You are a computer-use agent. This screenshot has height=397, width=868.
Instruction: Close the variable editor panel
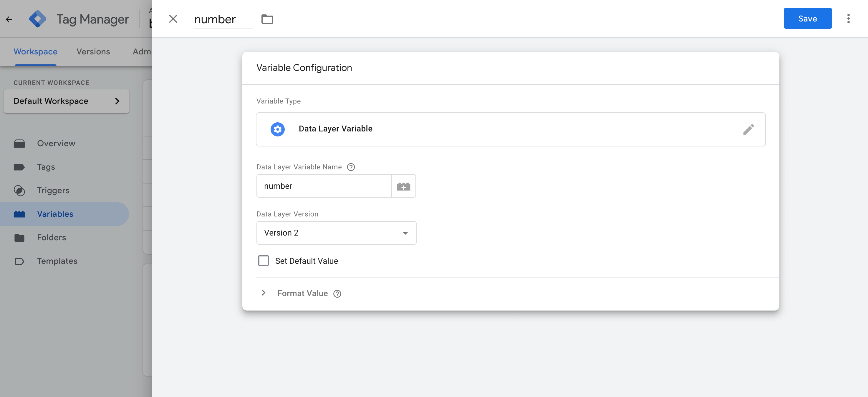173,19
